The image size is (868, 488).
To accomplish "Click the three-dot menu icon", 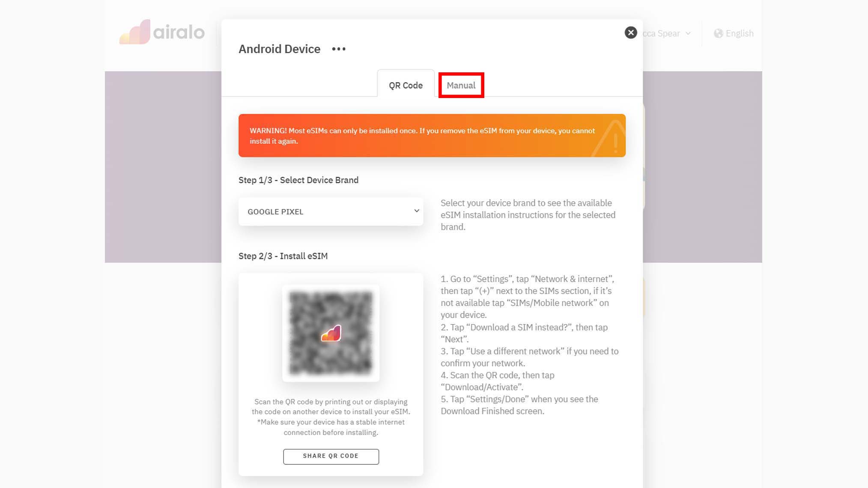I will (x=338, y=49).
